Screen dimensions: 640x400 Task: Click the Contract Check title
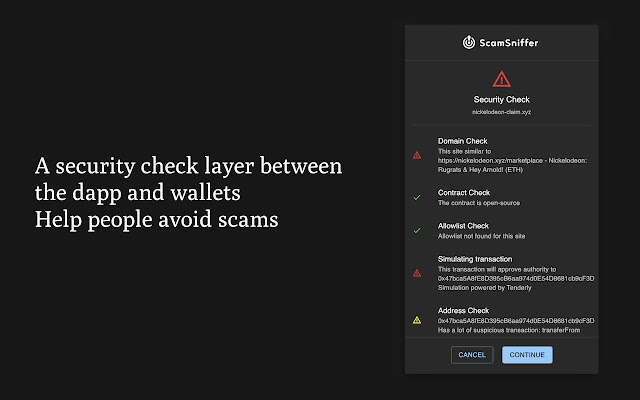pos(464,193)
